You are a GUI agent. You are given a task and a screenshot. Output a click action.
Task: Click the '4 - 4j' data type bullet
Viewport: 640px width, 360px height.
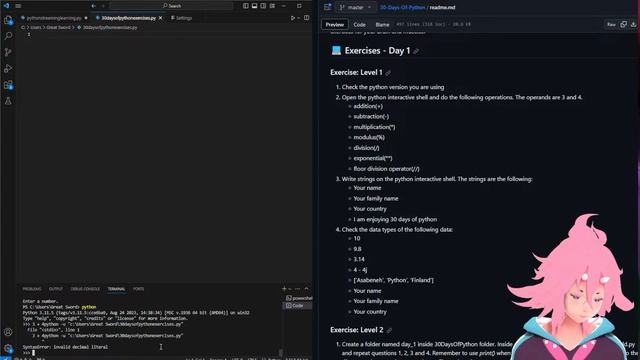tap(360, 270)
